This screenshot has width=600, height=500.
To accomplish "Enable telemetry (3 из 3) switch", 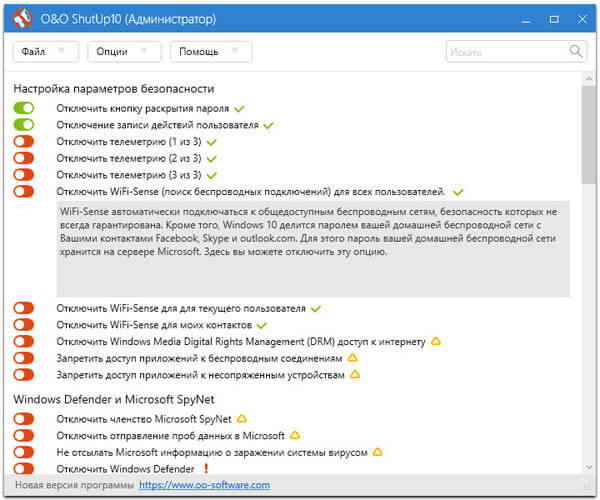I will pos(24,175).
